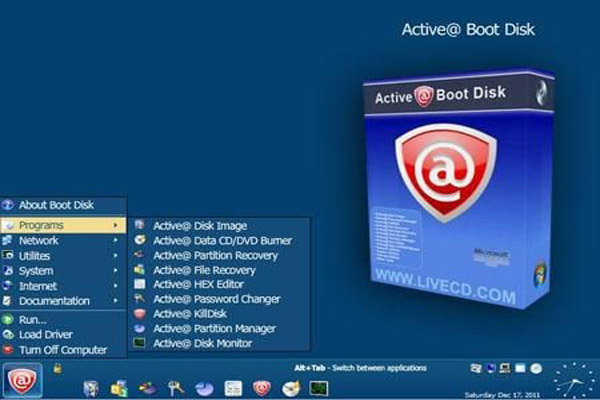Select the highlighted Programs menu entry
The height and width of the screenshot is (400, 600).
[64, 225]
